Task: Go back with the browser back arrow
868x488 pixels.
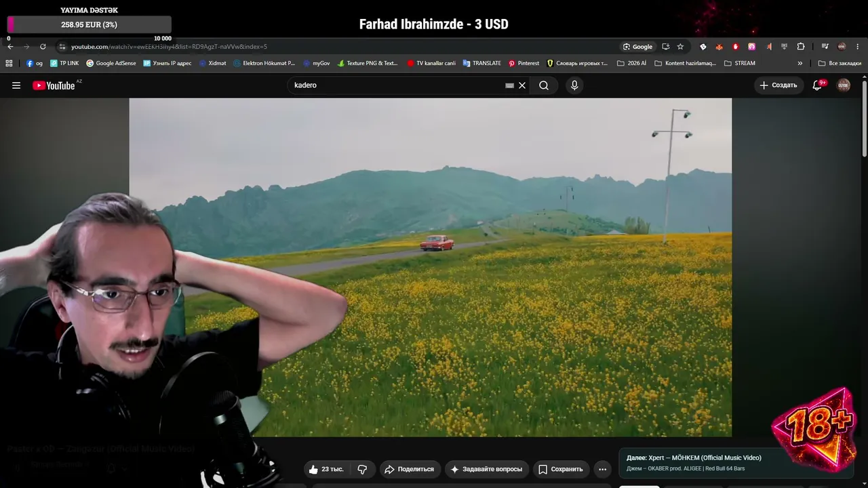Action: 10,47
